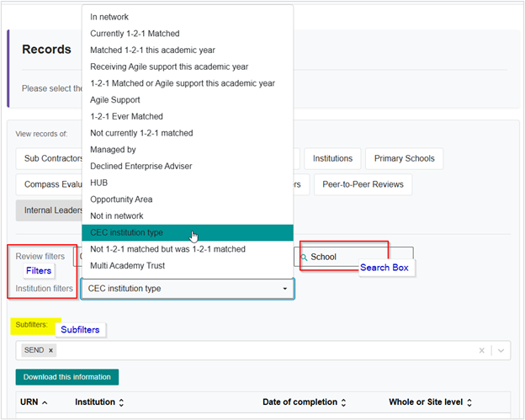Sort by Whole or Site level arrows

[469, 403]
